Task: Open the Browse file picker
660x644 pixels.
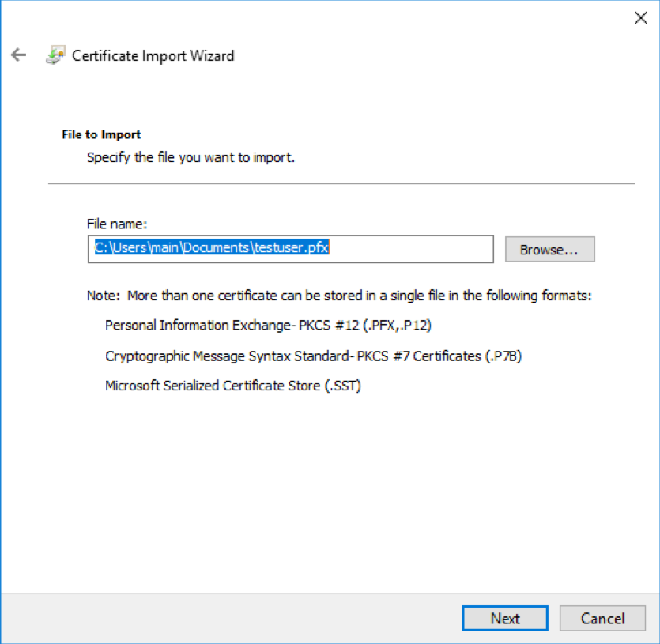Action: coord(549,249)
